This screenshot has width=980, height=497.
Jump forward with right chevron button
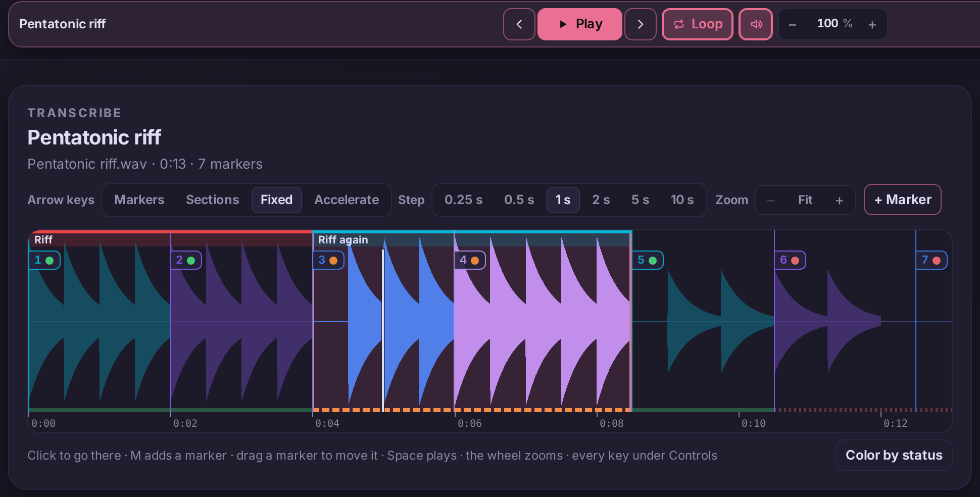click(x=640, y=24)
